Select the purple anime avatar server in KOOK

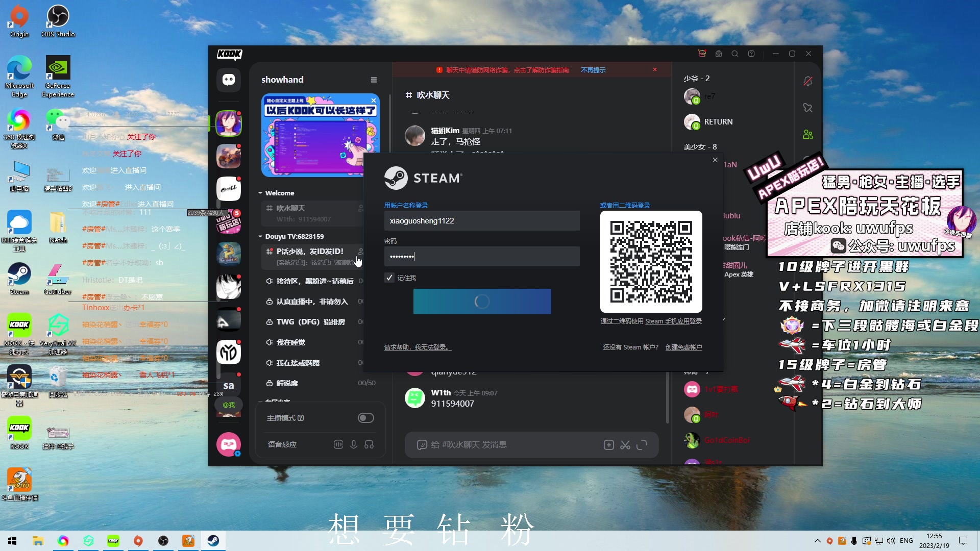(x=228, y=123)
